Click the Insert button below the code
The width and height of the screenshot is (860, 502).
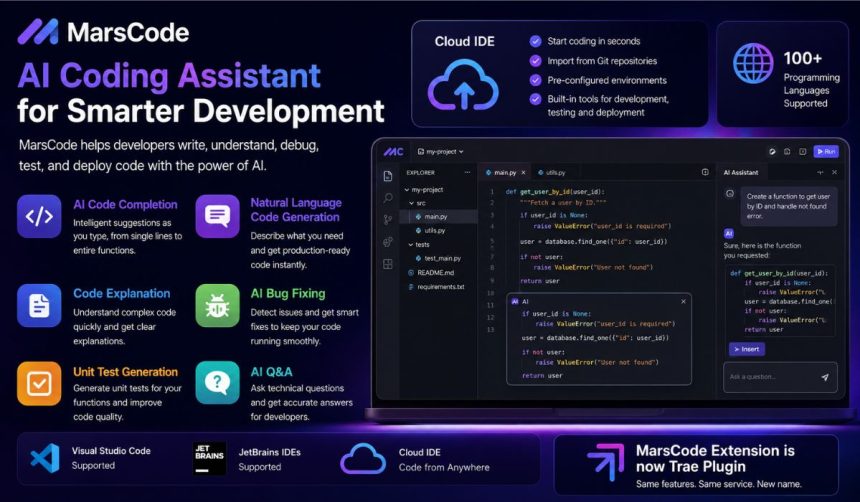pyautogui.click(x=747, y=349)
